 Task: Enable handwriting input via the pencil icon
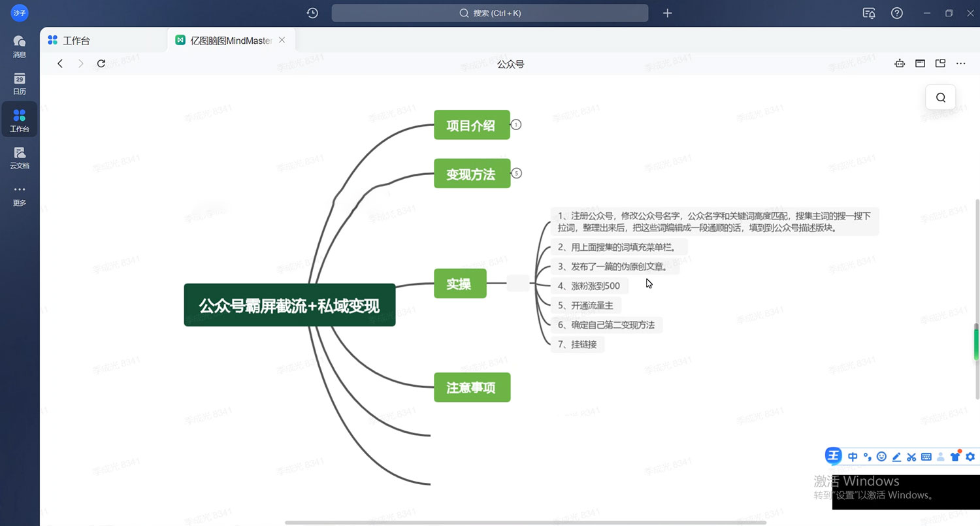(896, 457)
